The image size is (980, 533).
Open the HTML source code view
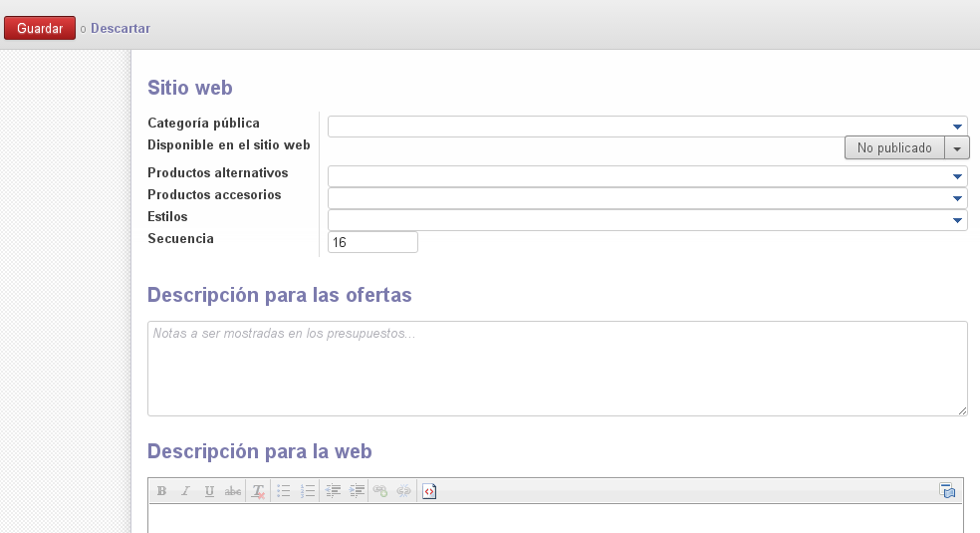click(429, 491)
